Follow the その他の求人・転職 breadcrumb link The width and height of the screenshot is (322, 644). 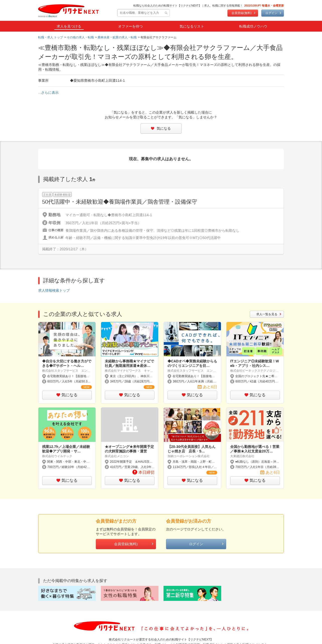point(80,37)
